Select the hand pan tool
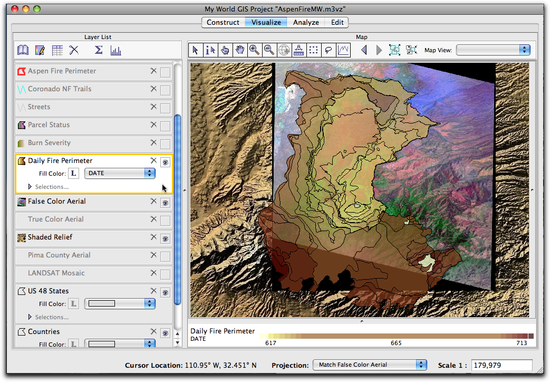This screenshot has width=550, height=382. point(240,50)
